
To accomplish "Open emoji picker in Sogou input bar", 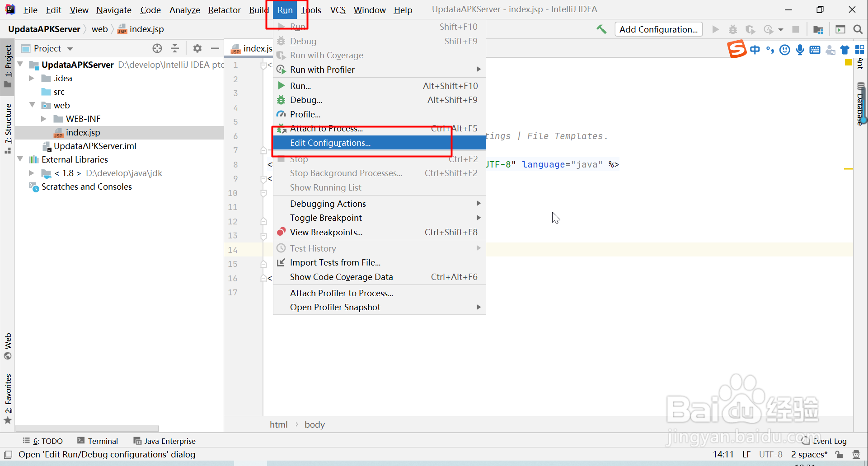I will pyautogui.click(x=785, y=50).
